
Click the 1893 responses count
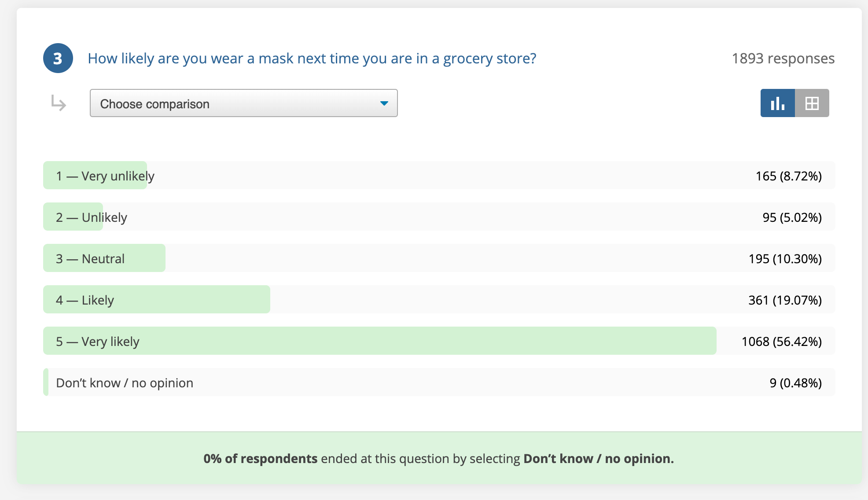783,59
